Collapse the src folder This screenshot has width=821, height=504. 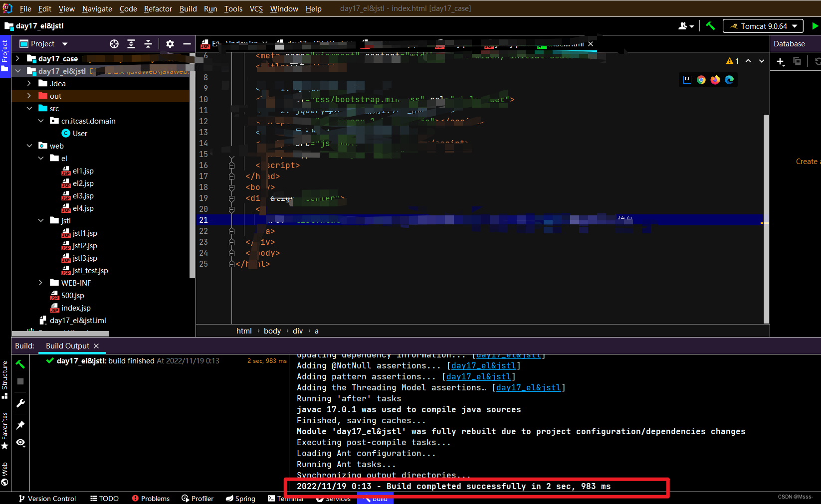pyautogui.click(x=29, y=108)
